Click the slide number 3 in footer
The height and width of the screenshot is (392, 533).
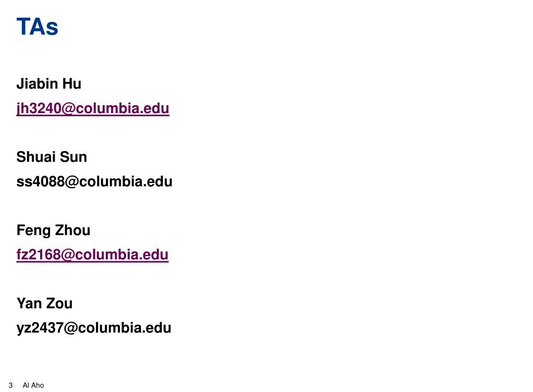tap(11, 385)
